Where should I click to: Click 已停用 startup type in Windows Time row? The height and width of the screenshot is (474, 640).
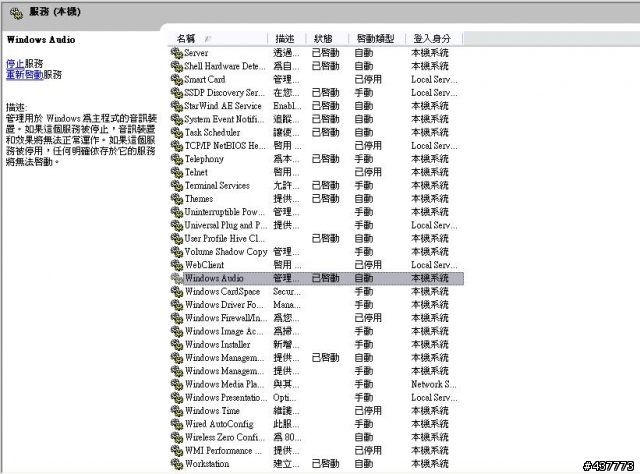pos(368,411)
